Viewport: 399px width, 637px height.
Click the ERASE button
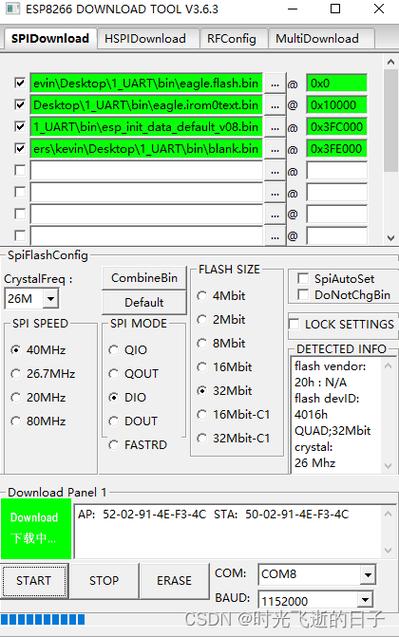coord(174,581)
